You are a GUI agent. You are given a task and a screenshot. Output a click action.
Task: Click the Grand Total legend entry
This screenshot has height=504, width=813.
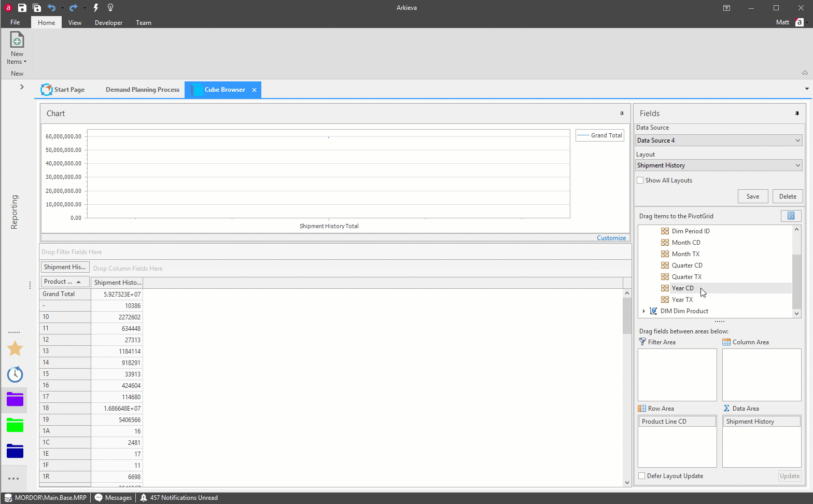coord(600,135)
